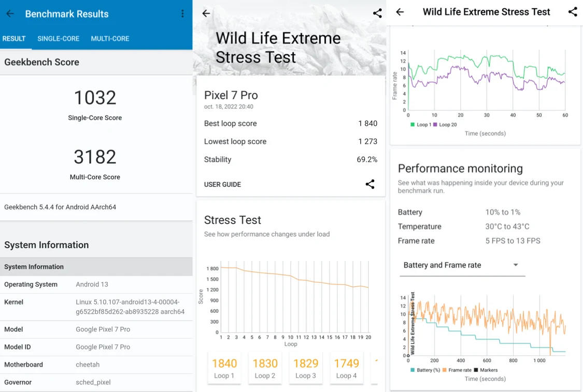Tap back arrow on Pixel 7 Pro result screen

point(206,13)
